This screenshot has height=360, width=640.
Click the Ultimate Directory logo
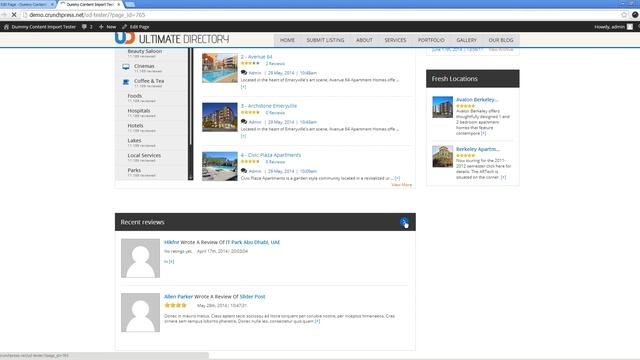172,38
